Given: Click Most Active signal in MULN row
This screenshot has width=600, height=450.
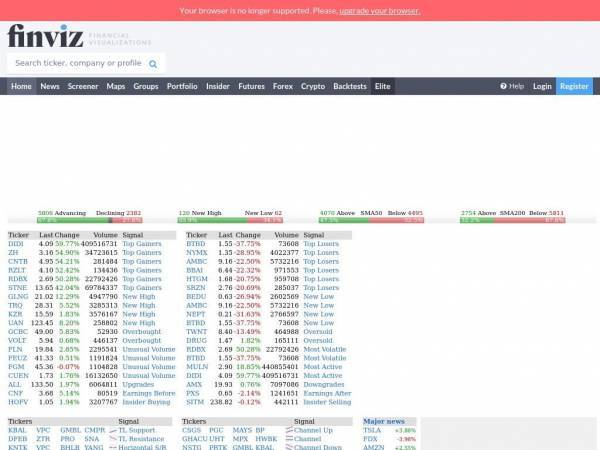Looking at the screenshot, I should tap(323, 367).
